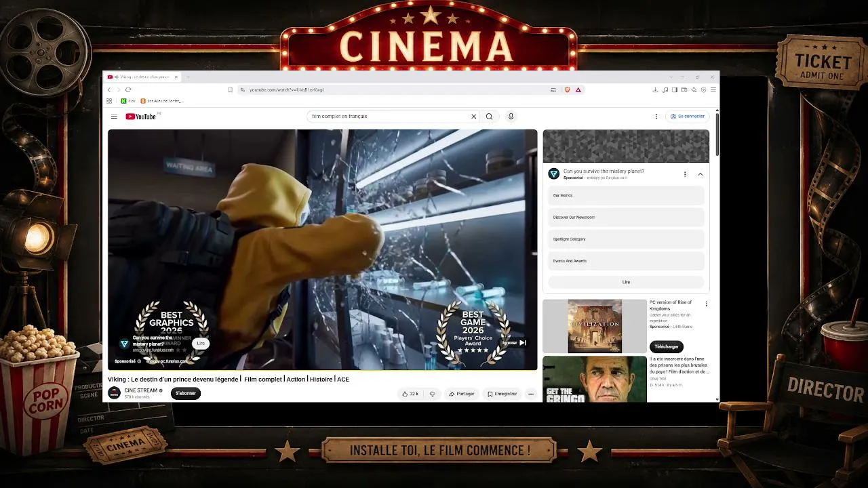Bookmark this page in the address bar
Viewport: 868px width, 488px height.
point(231,89)
